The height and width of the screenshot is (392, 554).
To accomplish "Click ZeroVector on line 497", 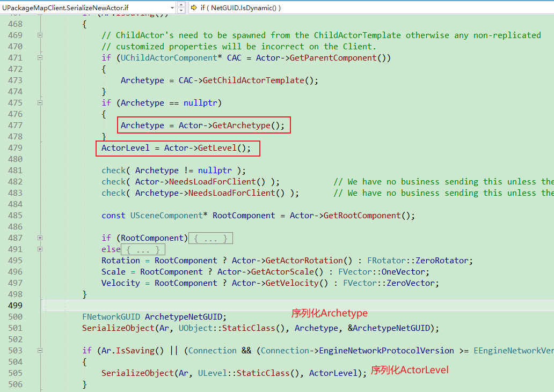I will point(411,283).
